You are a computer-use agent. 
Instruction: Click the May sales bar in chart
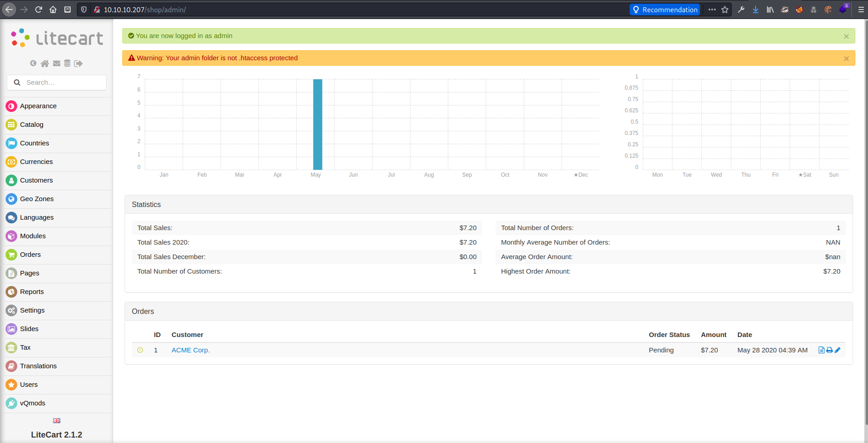pos(318,125)
